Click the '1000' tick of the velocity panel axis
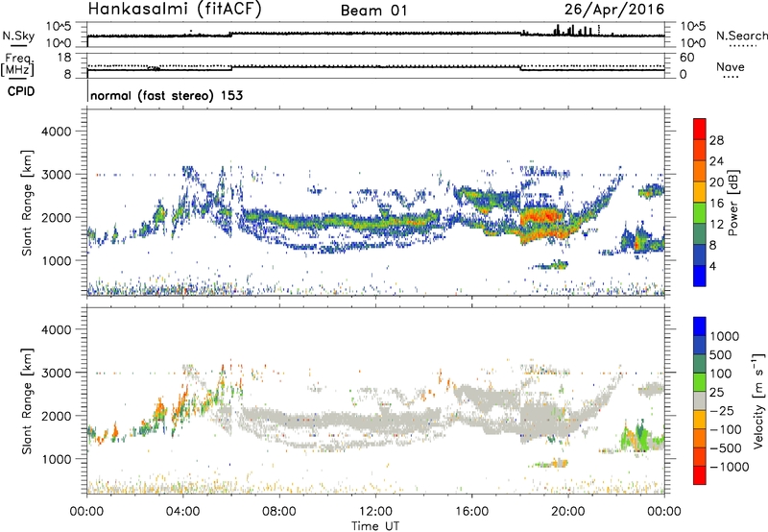 click(57, 459)
